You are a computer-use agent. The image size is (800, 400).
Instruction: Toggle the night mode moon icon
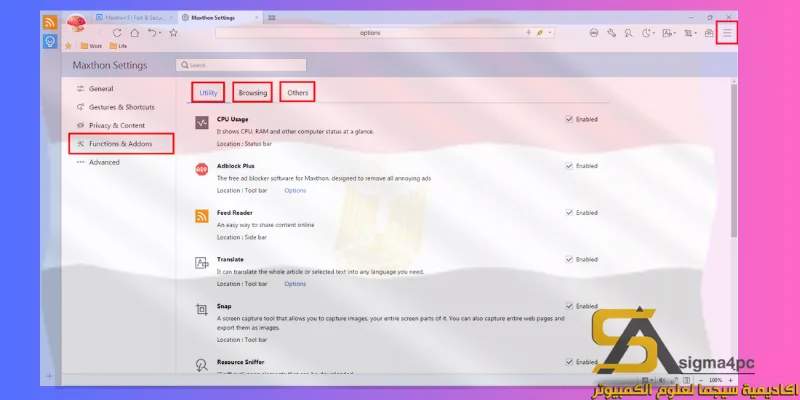pyautogui.click(x=646, y=33)
